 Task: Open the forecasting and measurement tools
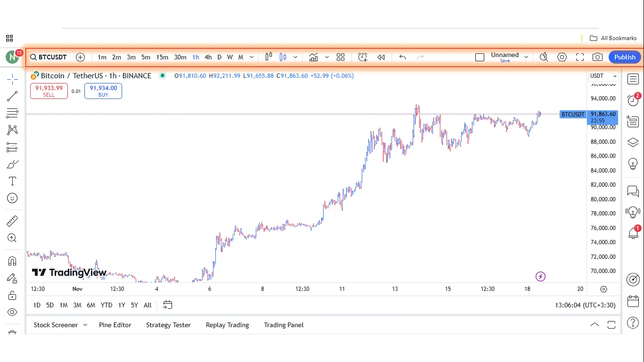coord(12,148)
